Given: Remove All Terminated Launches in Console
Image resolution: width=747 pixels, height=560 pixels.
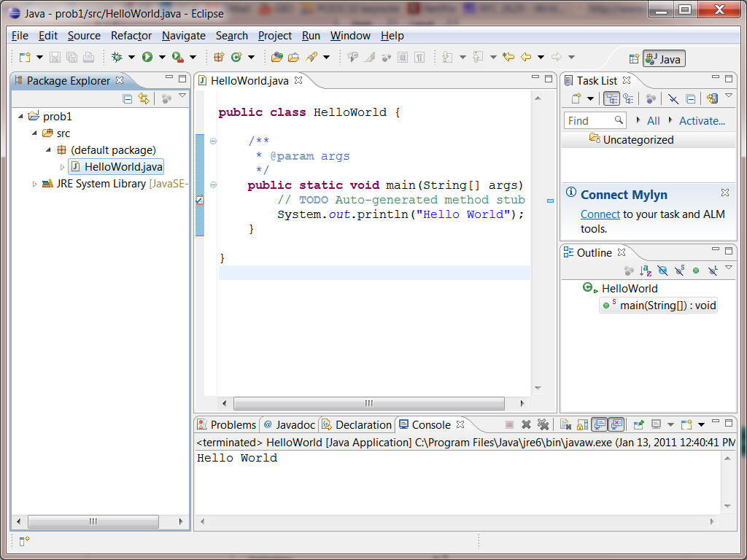Looking at the screenshot, I should [543, 424].
